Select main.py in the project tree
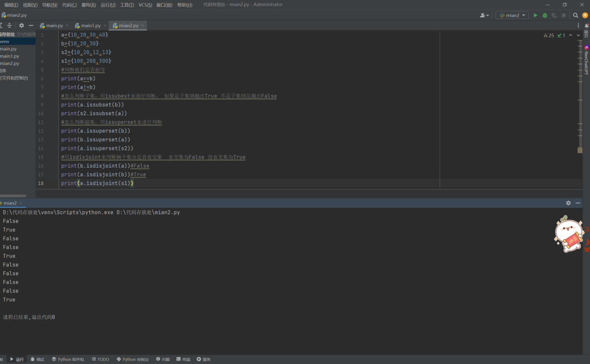Screen dimensions: 590x364 tap(9, 49)
